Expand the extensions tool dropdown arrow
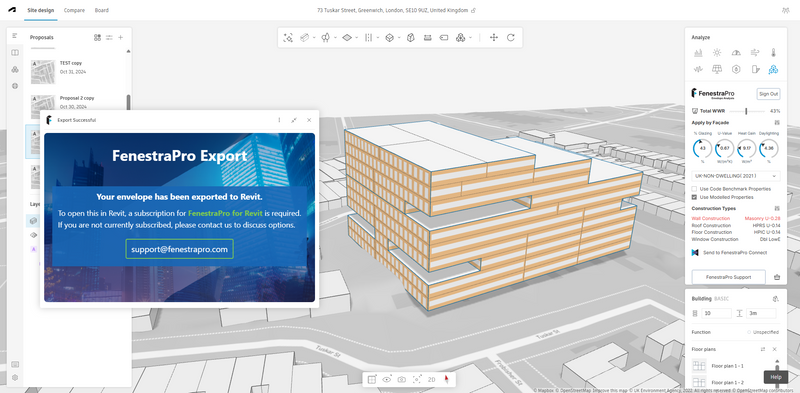This screenshot has width=800, height=393. [x=470, y=38]
